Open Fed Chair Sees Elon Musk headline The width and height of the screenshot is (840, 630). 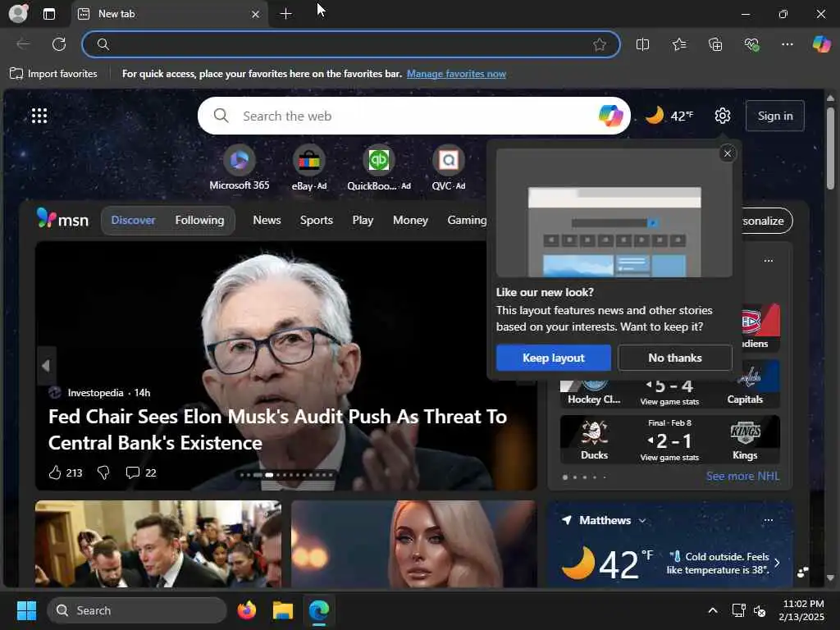(x=277, y=430)
